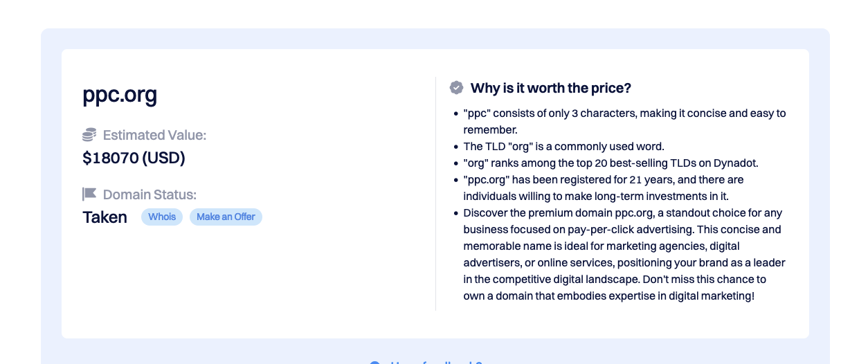Click the Domain Status label

[150, 194]
